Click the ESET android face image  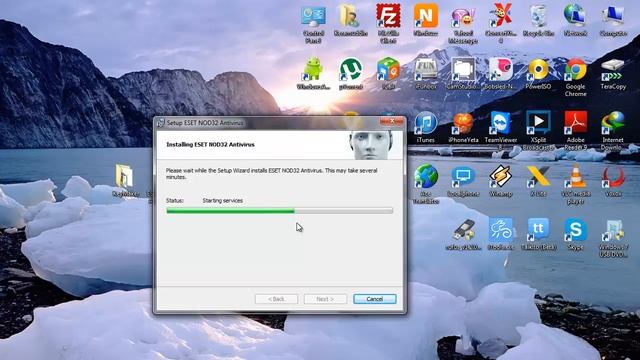[371, 144]
